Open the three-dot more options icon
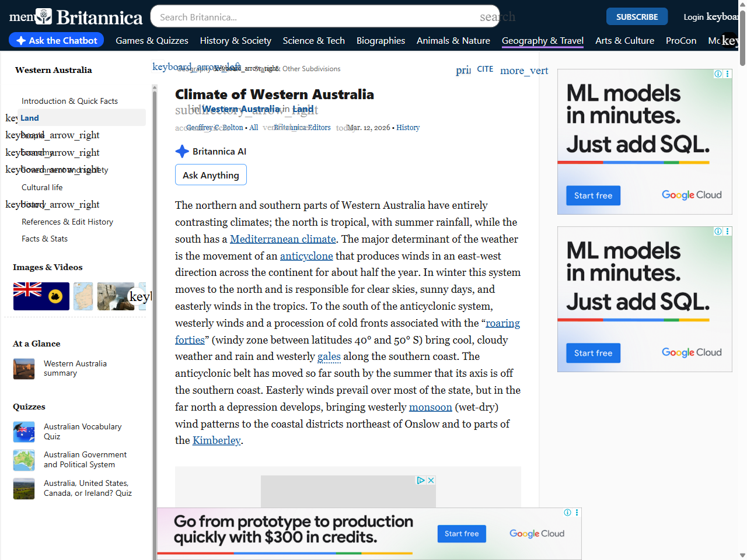Viewport: 747px width, 560px height. pos(524,70)
